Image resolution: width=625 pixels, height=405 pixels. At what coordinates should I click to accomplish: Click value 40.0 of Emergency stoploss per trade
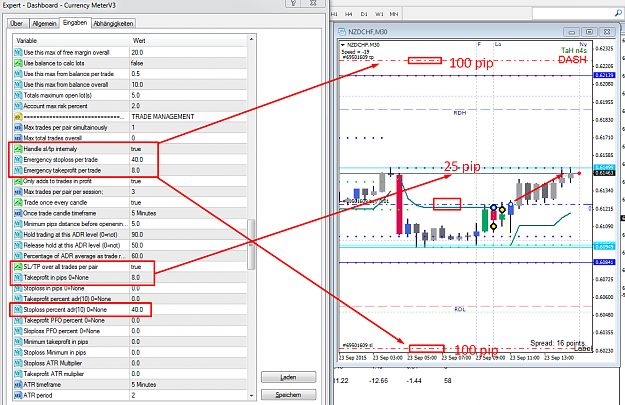138,159
